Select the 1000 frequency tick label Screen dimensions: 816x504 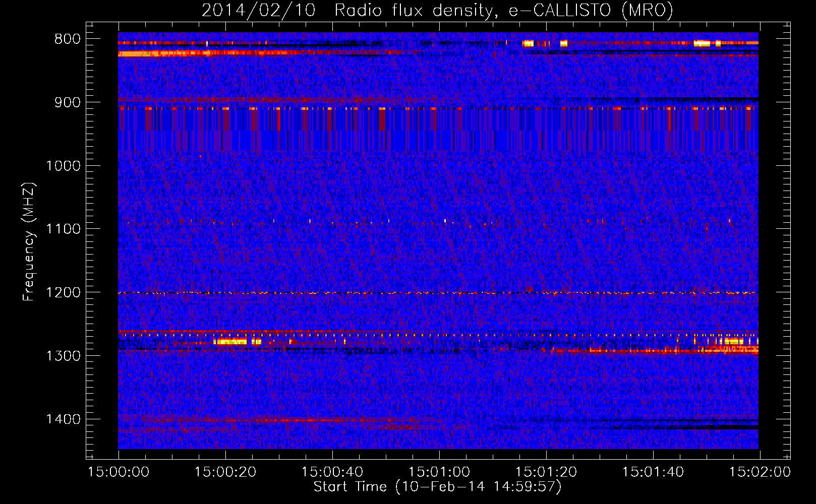[x=63, y=166]
